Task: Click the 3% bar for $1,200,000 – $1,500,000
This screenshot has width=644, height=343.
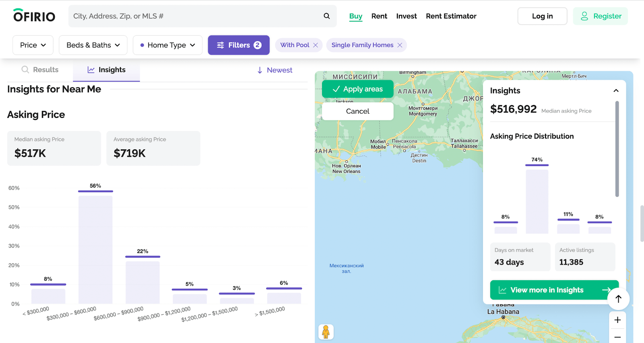Action: [237, 301]
